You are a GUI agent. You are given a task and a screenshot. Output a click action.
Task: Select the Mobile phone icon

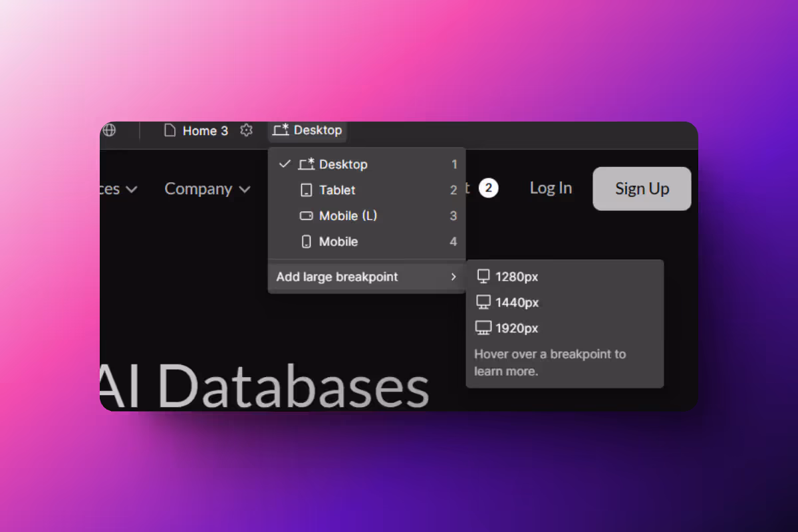[x=306, y=242]
